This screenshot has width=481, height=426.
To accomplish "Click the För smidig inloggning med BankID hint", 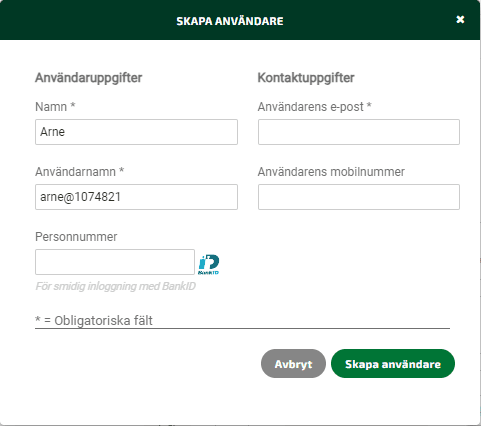I will [x=115, y=286].
